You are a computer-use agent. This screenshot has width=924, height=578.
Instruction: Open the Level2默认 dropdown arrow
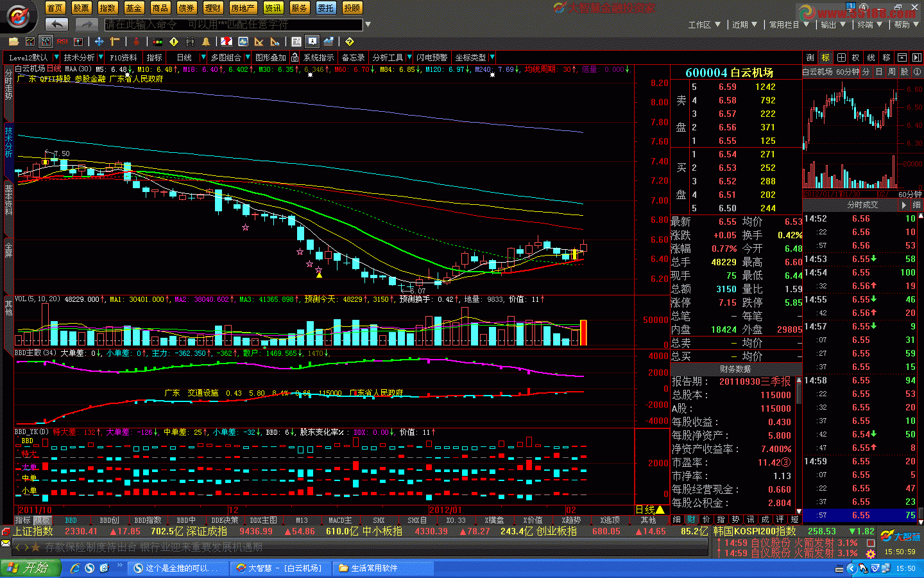(56, 58)
